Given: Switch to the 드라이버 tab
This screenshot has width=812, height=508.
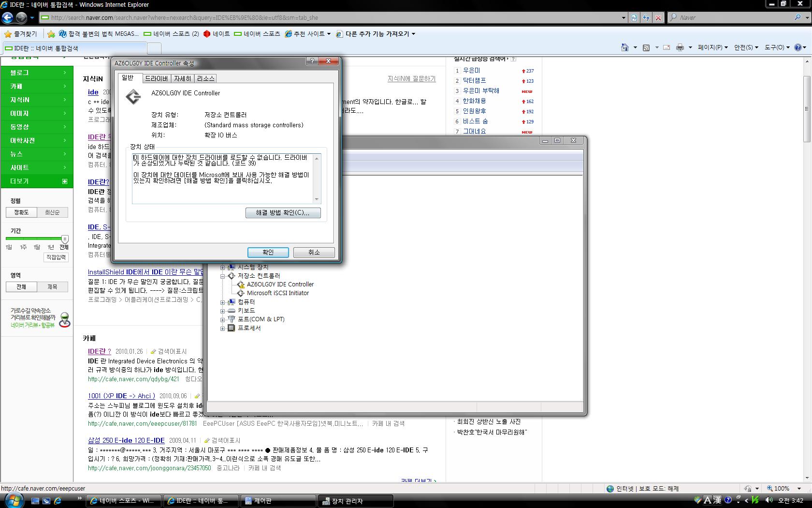Looking at the screenshot, I should [157, 78].
